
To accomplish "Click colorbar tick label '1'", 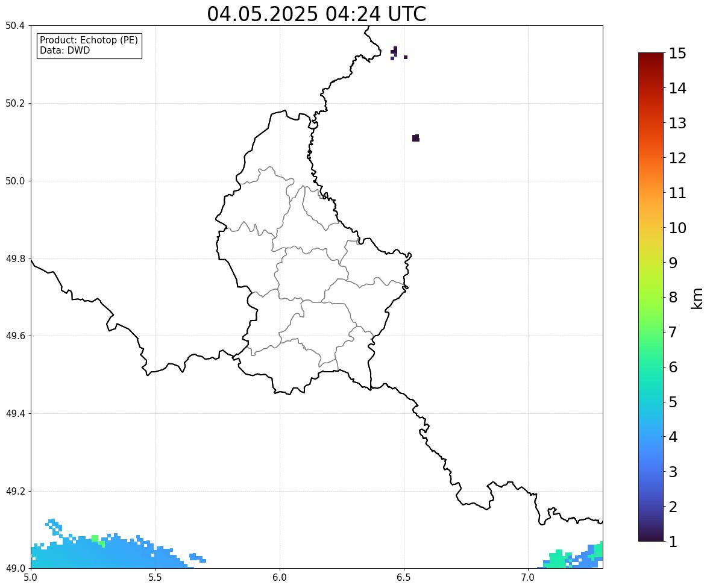I will coord(673,542).
